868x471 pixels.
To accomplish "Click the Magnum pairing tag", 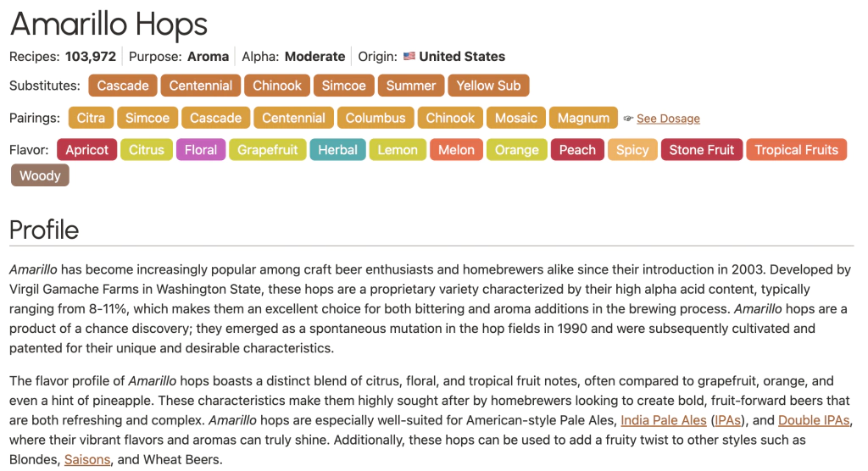I will (583, 118).
